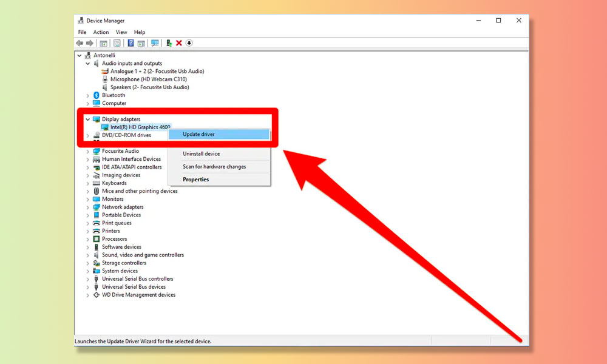
Task: Click the red X uninstall toolbar icon
Action: click(x=179, y=43)
